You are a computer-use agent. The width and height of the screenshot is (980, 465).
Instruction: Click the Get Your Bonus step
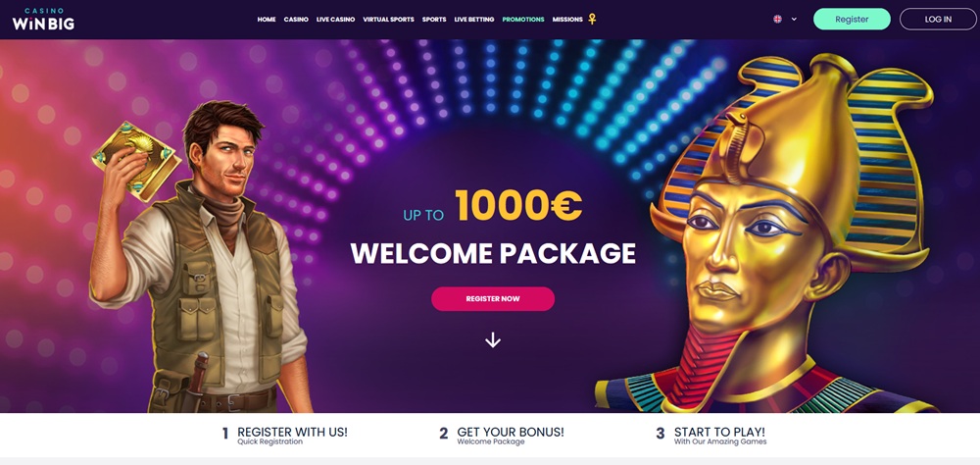(502, 436)
